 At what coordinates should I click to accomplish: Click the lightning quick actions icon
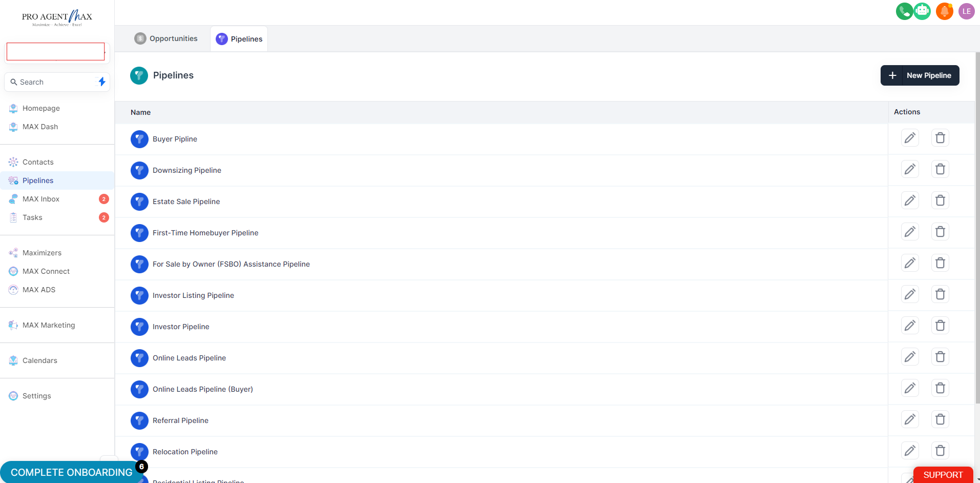[x=102, y=82]
